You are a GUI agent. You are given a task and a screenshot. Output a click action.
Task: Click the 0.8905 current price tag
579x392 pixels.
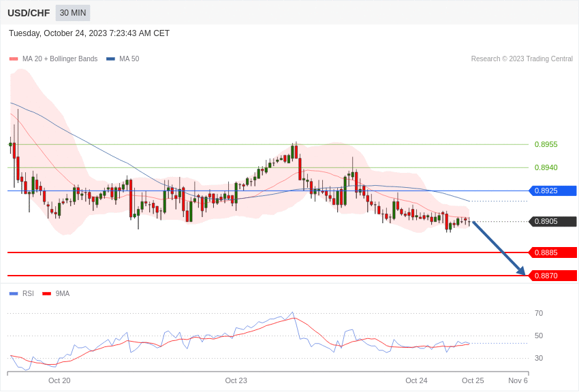552,222
